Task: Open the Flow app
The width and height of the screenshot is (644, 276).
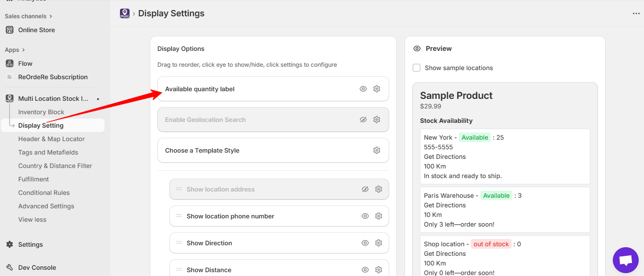Action: [x=25, y=63]
